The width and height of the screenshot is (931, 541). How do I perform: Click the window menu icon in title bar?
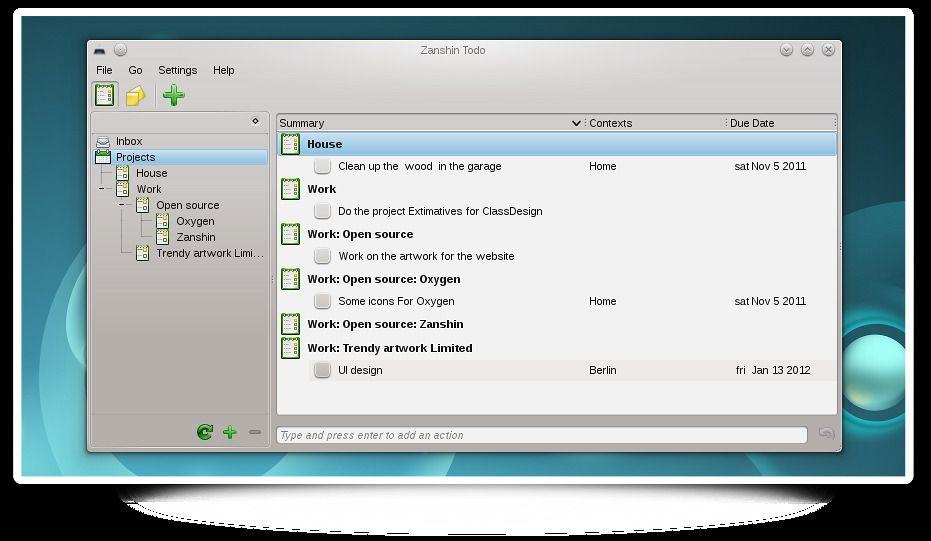pyautogui.click(x=99, y=51)
